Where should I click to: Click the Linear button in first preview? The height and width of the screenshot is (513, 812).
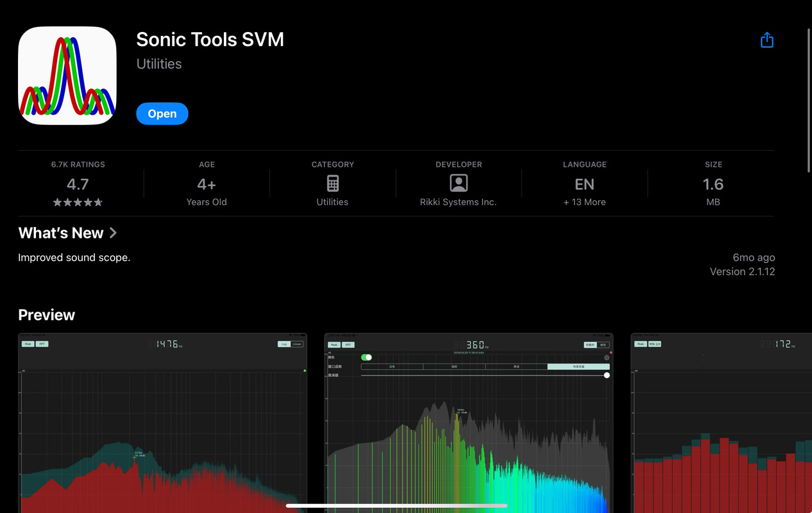297,344
